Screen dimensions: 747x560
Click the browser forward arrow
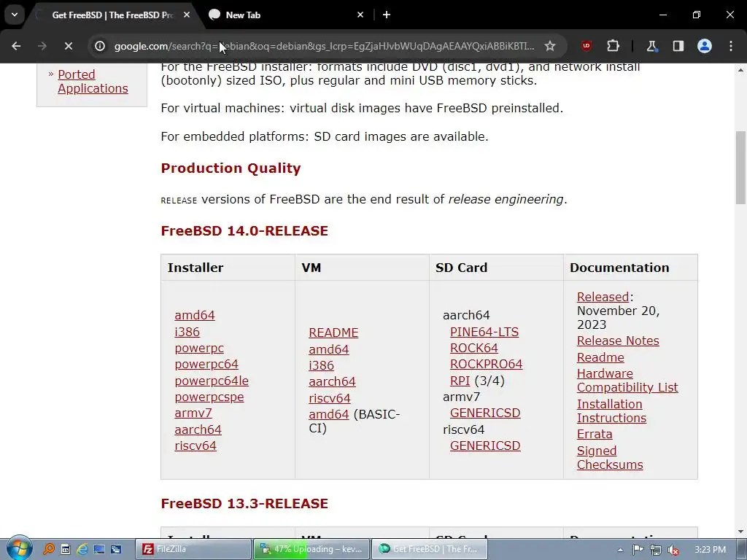pos(42,46)
